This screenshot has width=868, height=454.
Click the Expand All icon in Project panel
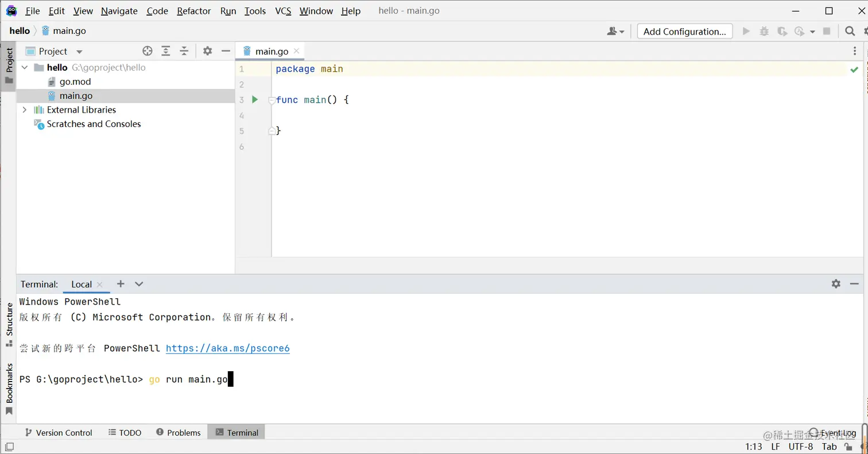click(x=166, y=51)
